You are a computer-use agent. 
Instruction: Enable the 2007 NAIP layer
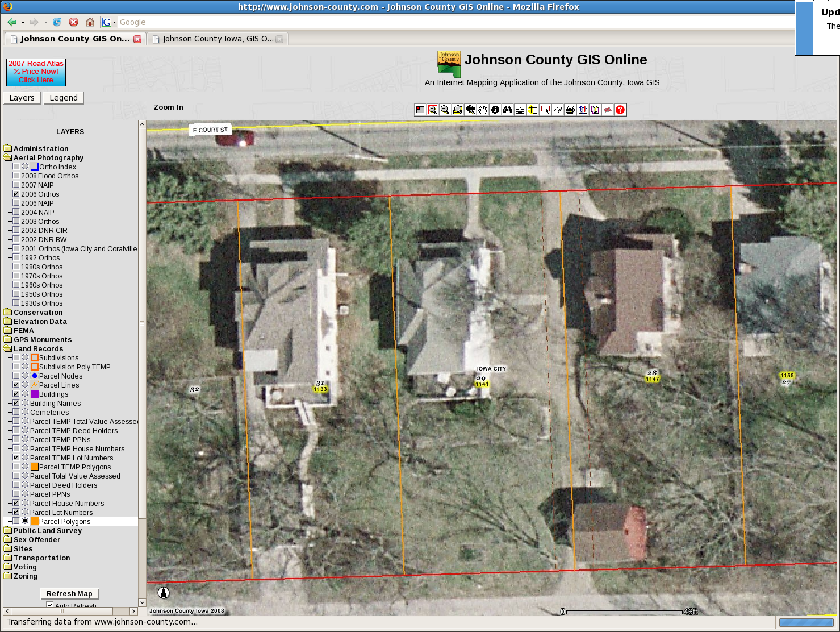tap(16, 185)
